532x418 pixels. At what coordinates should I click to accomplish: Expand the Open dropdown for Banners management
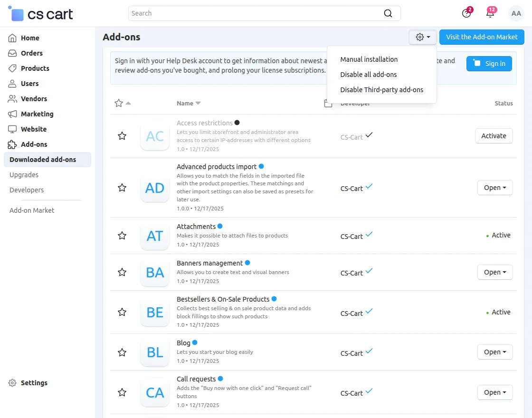coord(495,272)
